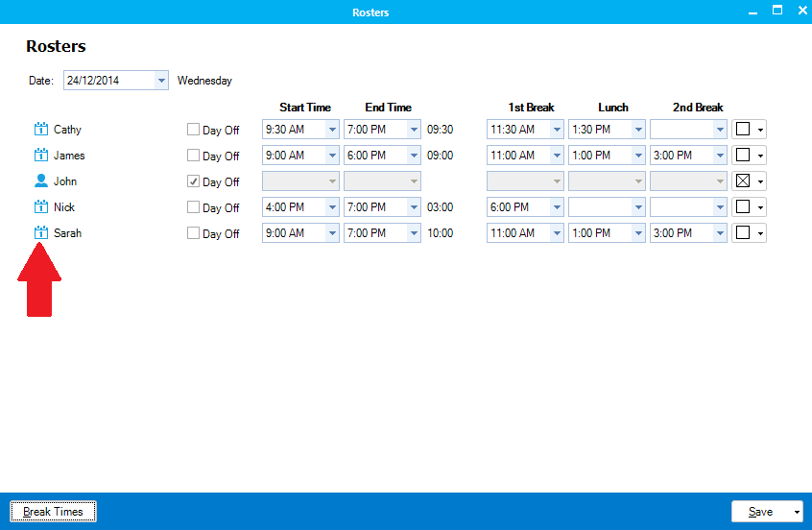Open the roster Date dropdown
812x530 pixels.
pos(161,81)
